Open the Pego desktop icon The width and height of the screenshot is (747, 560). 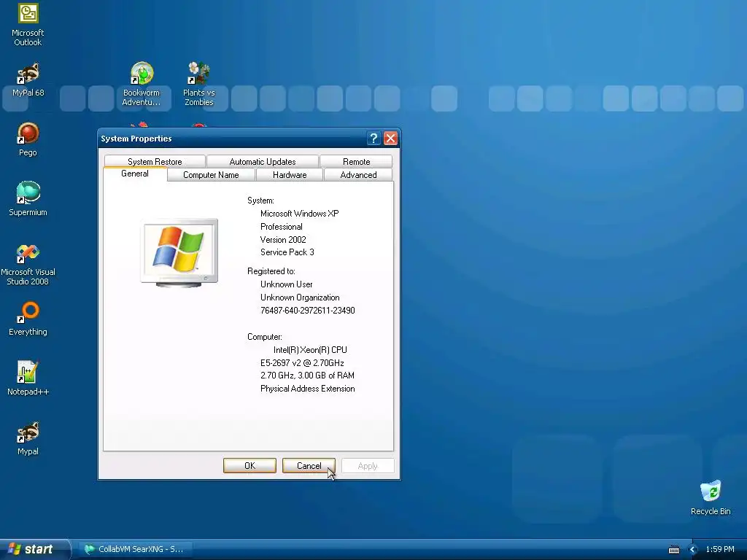pyautogui.click(x=28, y=140)
